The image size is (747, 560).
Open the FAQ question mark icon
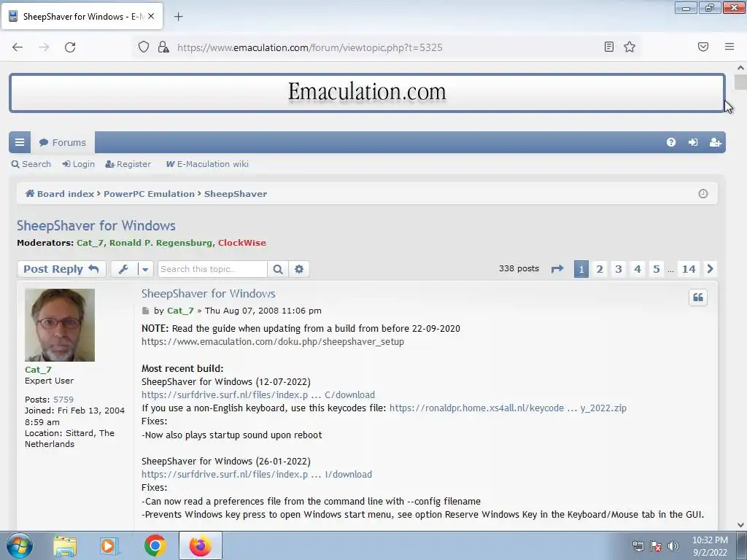point(671,142)
